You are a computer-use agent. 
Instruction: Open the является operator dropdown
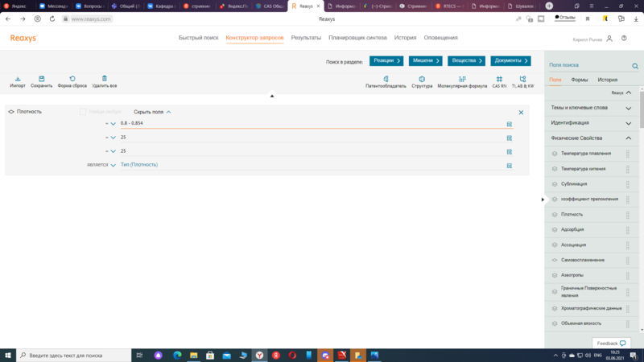pyautogui.click(x=113, y=165)
